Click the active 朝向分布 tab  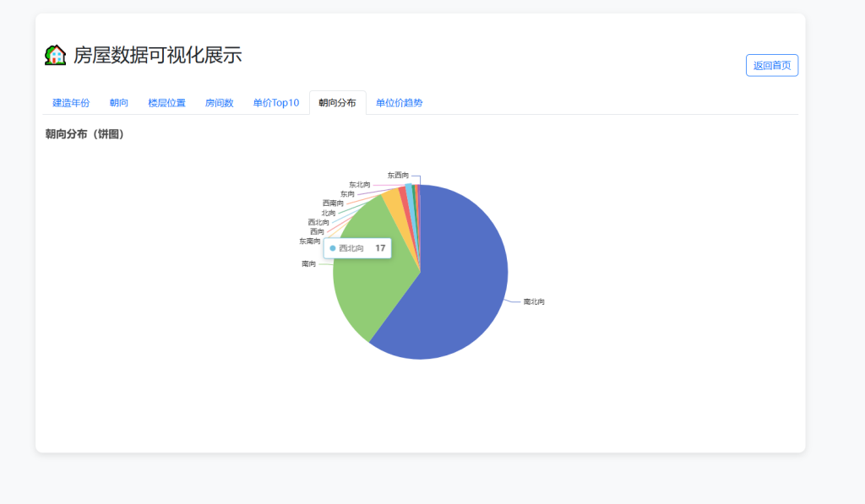337,103
